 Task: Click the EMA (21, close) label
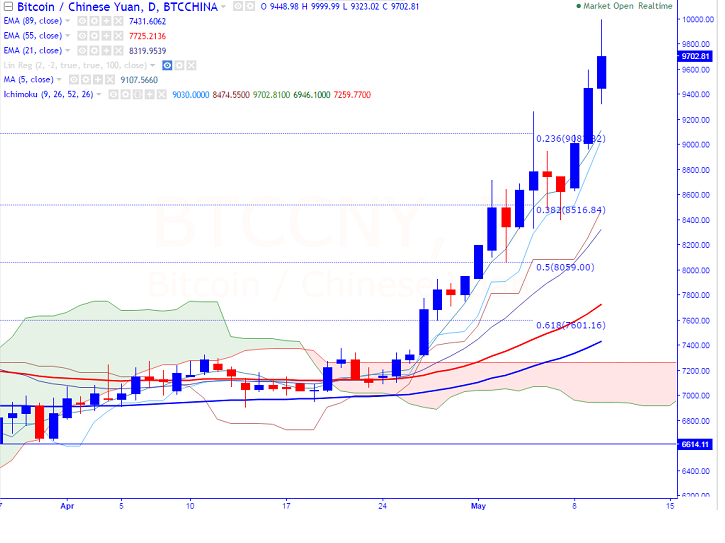pos(33,51)
